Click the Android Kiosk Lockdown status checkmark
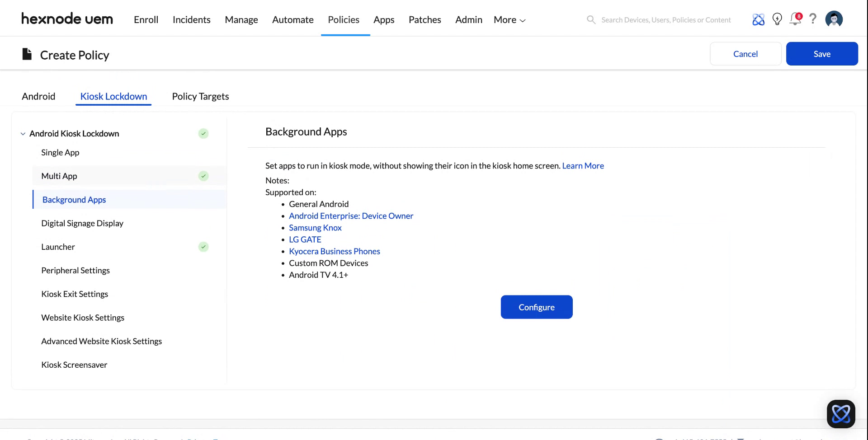This screenshot has width=868, height=440. pos(203,134)
